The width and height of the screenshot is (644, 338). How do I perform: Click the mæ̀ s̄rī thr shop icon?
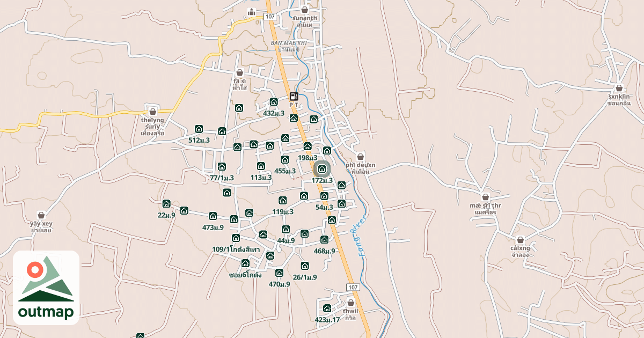point(486,197)
